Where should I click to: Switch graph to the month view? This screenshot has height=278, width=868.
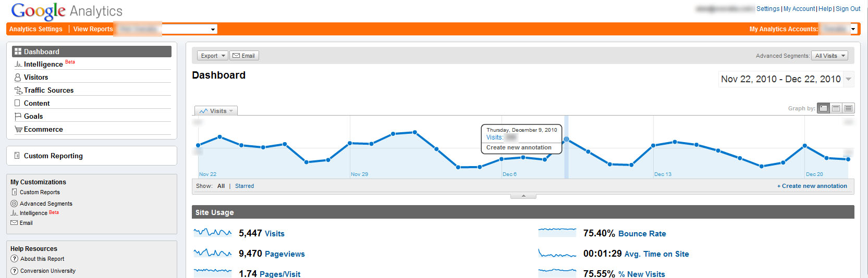848,108
